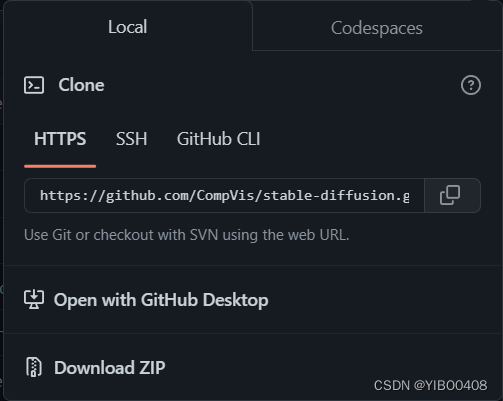This screenshot has height=401, width=503.
Task: Copy the clone URL to clipboard
Action: coord(450,195)
